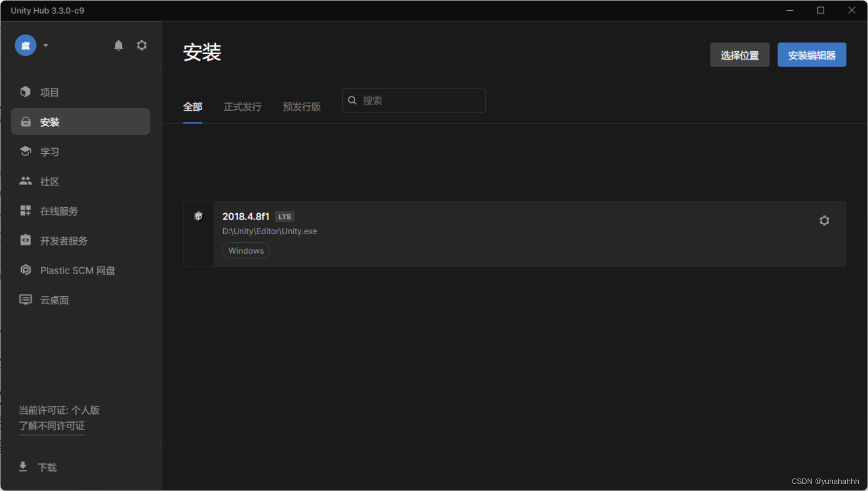This screenshot has height=491, width=868.
Task: Open the notifications bell
Action: pos(119,45)
